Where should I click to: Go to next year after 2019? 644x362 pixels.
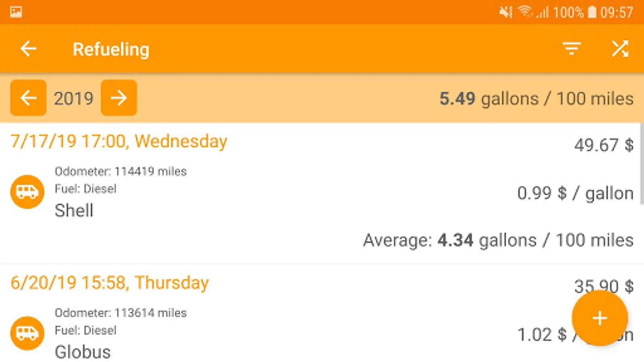[119, 98]
